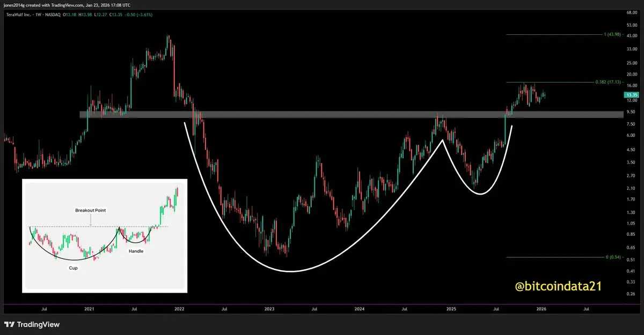The width and height of the screenshot is (644, 335).
Task: Click 43.00 on the price axis
Action: [x=631, y=35]
